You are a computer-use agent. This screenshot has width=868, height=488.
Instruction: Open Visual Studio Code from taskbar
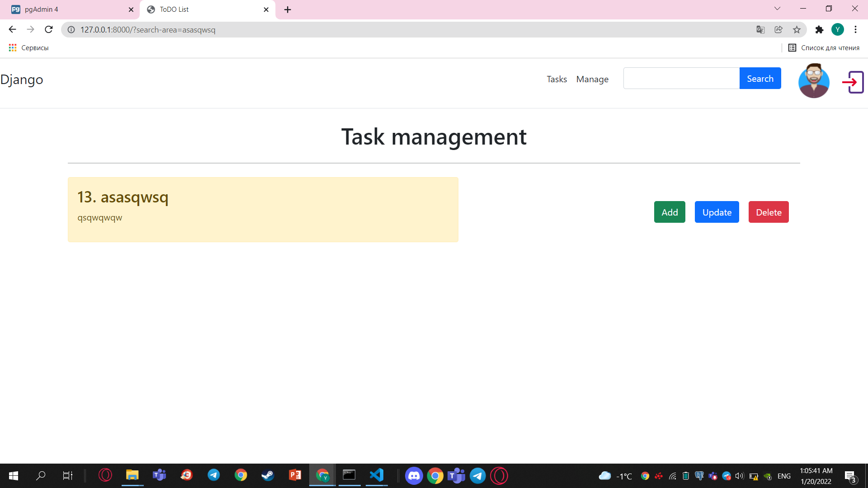click(377, 476)
